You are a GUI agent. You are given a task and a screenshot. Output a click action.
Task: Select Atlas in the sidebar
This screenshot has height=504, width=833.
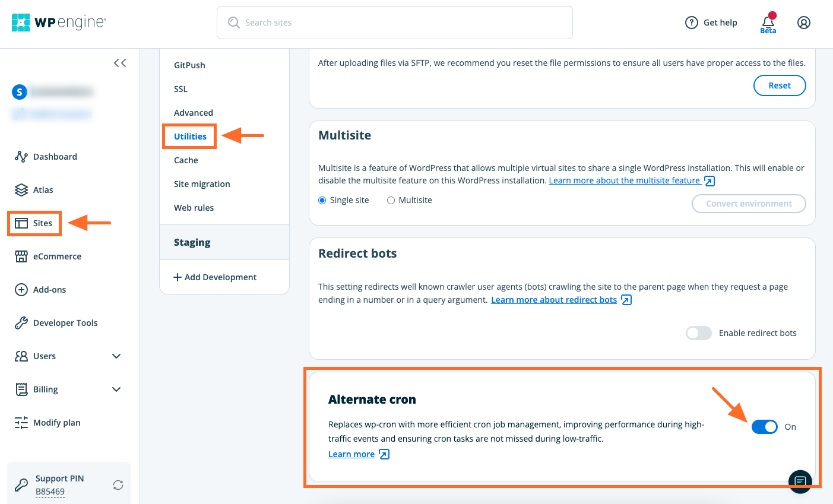click(44, 189)
